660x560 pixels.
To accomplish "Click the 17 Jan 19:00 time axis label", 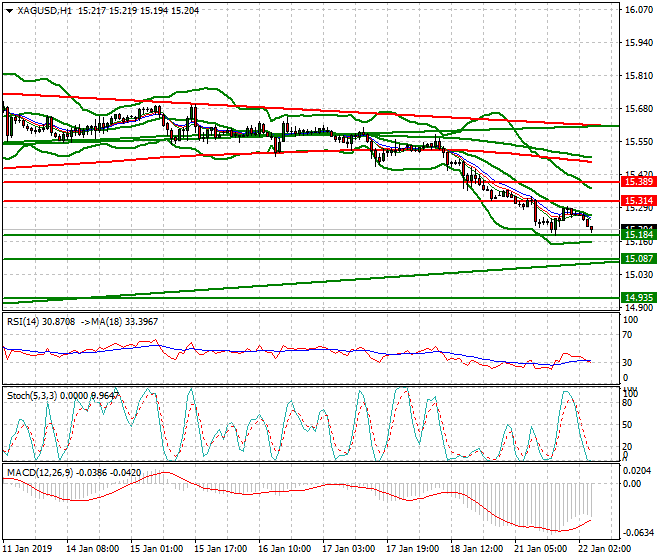I will [x=412, y=549].
